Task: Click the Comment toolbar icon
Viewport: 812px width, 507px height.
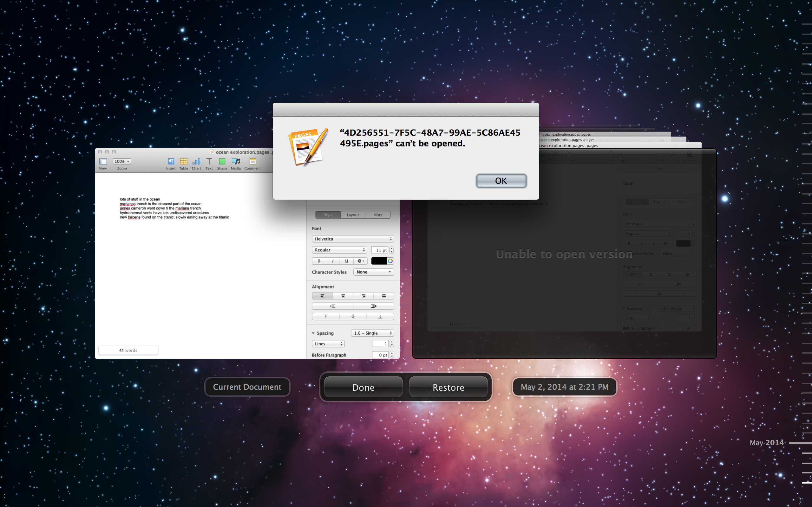Action: coord(252,162)
